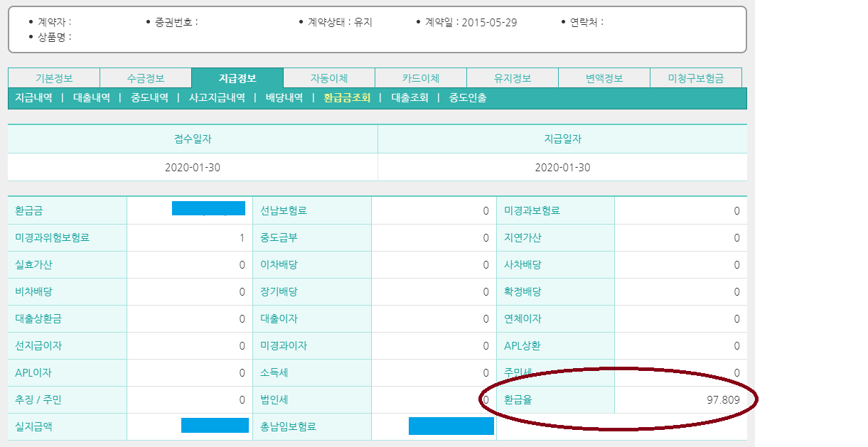The image size is (868, 447).
Task: Click the 지급일자 date 2020-01-30
Action: [x=562, y=166]
